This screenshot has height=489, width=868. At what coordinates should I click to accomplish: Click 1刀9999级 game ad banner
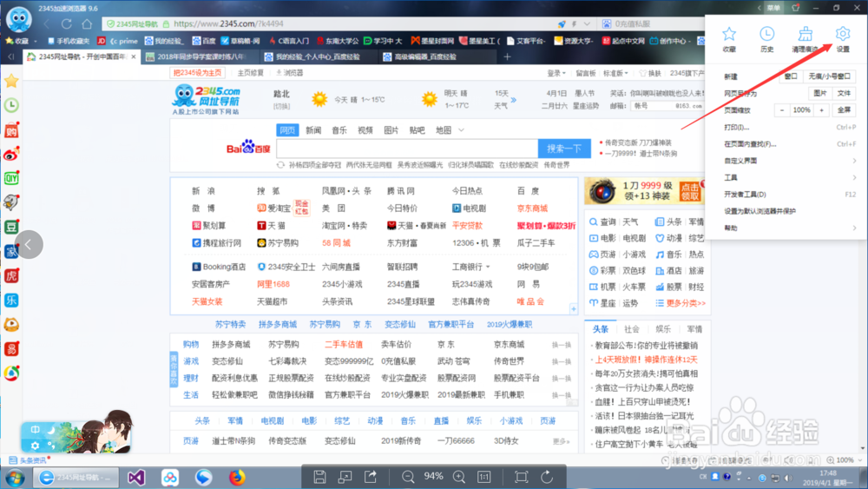point(644,192)
